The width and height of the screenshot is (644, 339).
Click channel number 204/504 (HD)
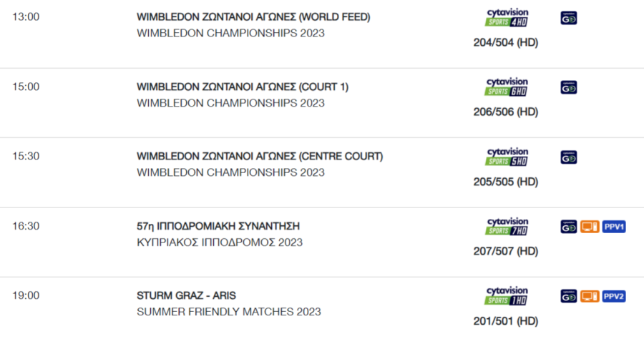[506, 42]
